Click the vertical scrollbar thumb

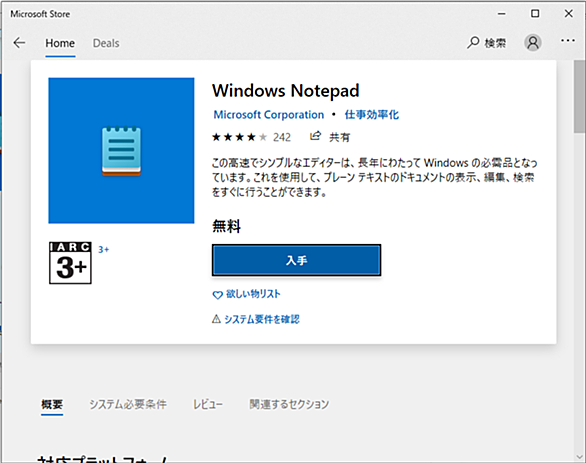click(x=580, y=96)
